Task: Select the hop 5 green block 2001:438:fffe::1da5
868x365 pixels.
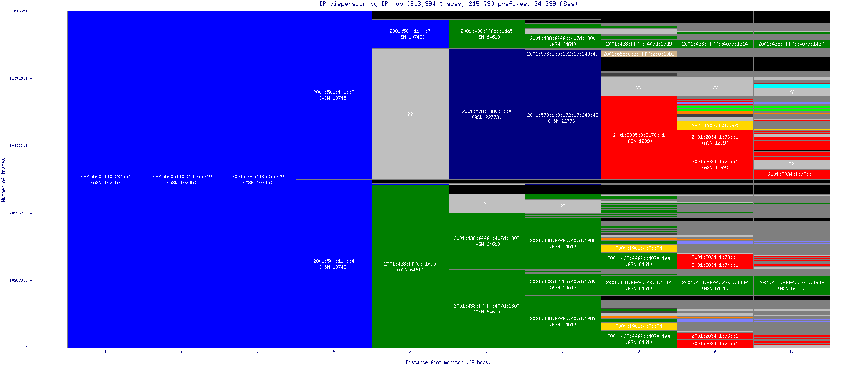Action: (410, 266)
